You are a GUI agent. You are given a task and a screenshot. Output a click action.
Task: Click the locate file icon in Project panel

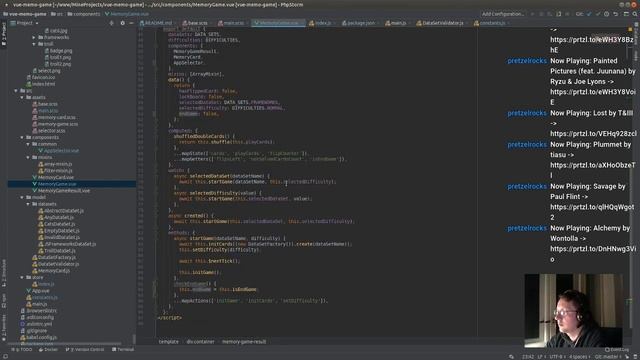111,23
